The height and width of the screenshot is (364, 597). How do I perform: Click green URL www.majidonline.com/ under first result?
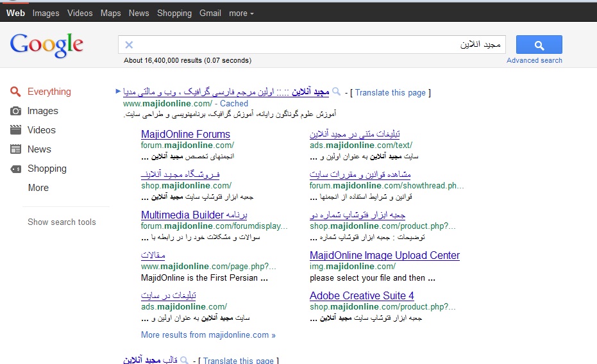pos(167,103)
